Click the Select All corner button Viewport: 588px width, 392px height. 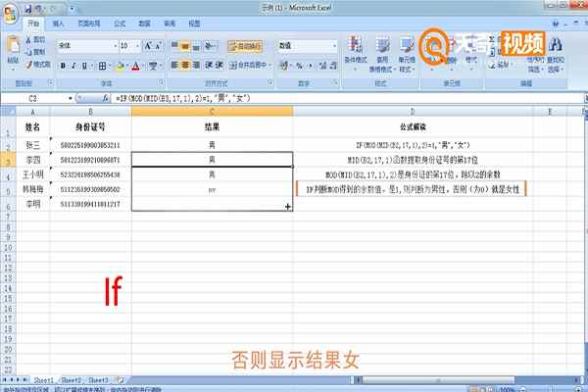click(x=8, y=112)
